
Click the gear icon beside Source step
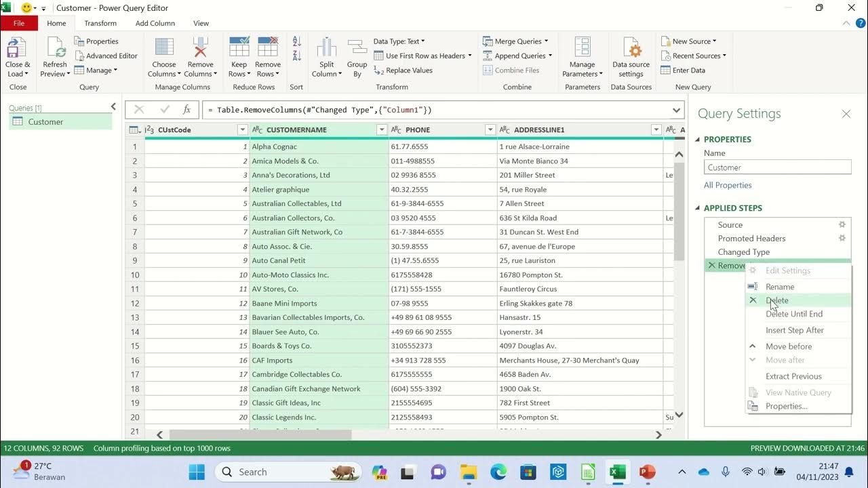pyautogui.click(x=842, y=224)
